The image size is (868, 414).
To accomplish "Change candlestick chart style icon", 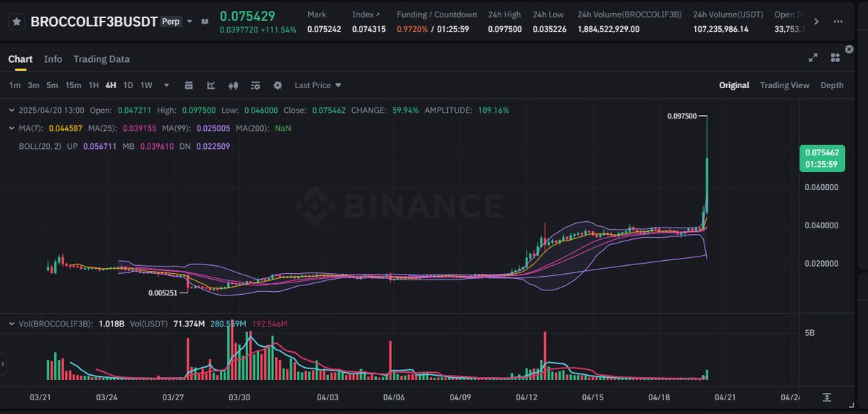I will (x=233, y=85).
